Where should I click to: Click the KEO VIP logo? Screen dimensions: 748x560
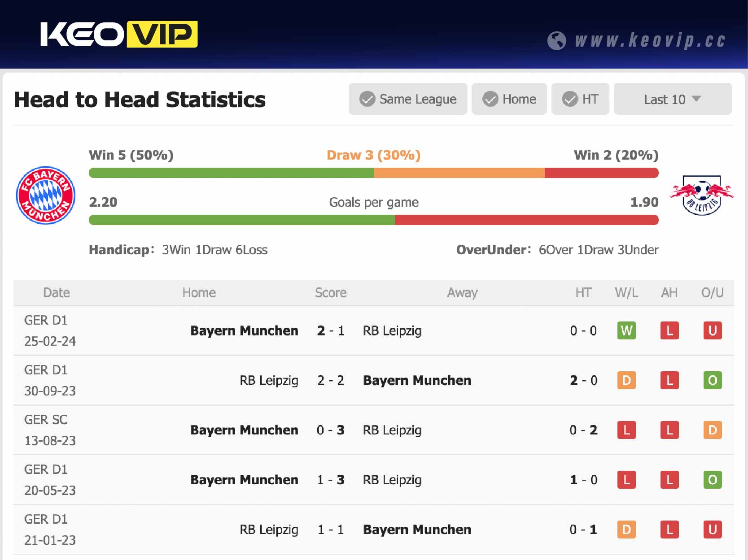click(119, 35)
